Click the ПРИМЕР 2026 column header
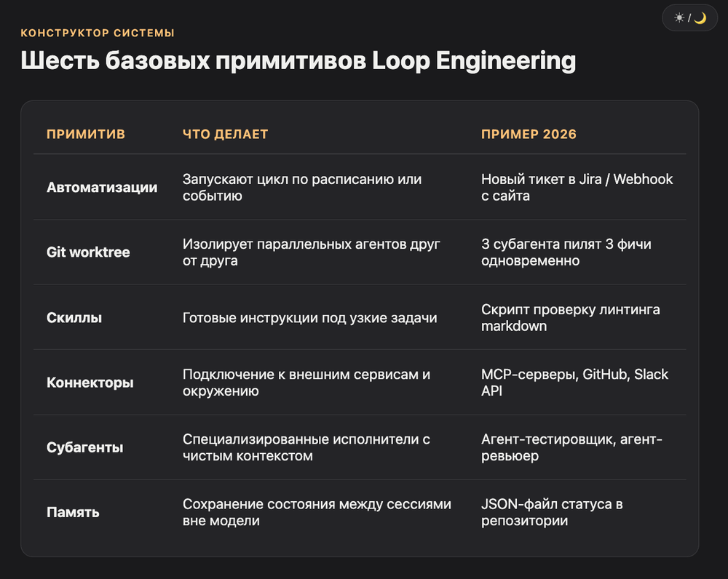This screenshot has height=579, width=728. coord(529,134)
